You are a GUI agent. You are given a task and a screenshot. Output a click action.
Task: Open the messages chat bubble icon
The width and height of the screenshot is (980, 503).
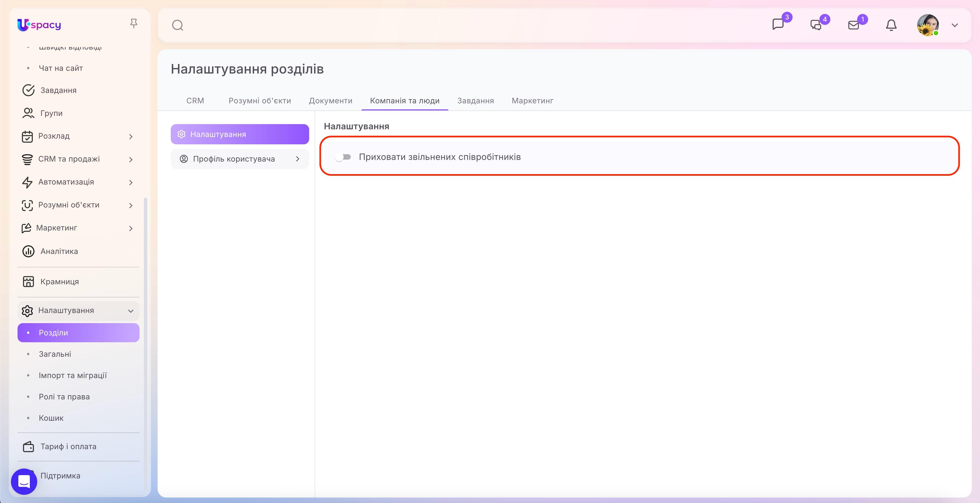(778, 25)
